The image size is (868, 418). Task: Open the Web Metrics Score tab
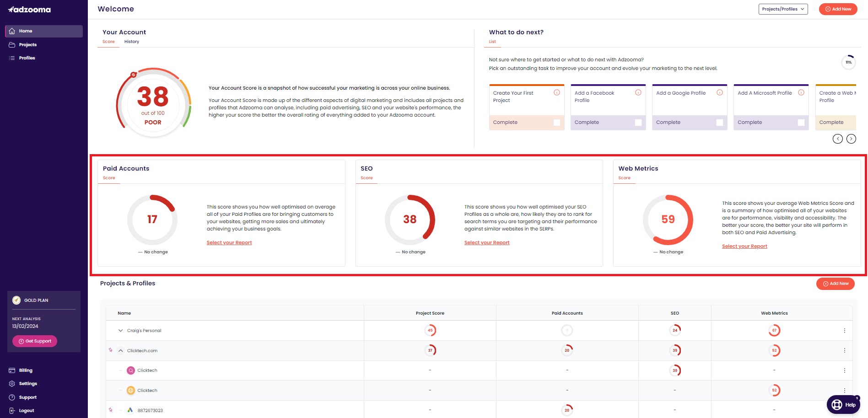624,178
